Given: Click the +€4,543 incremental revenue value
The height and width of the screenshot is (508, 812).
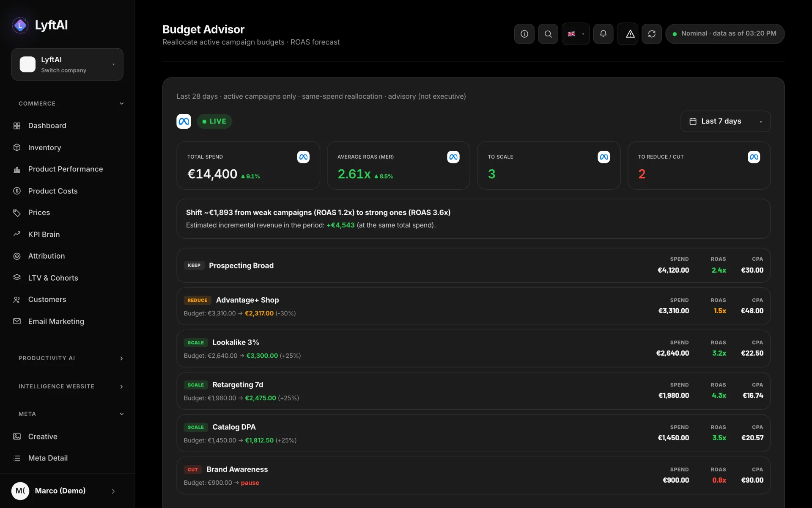Looking at the screenshot, I should pyautogui.click(x=340, y=225).
